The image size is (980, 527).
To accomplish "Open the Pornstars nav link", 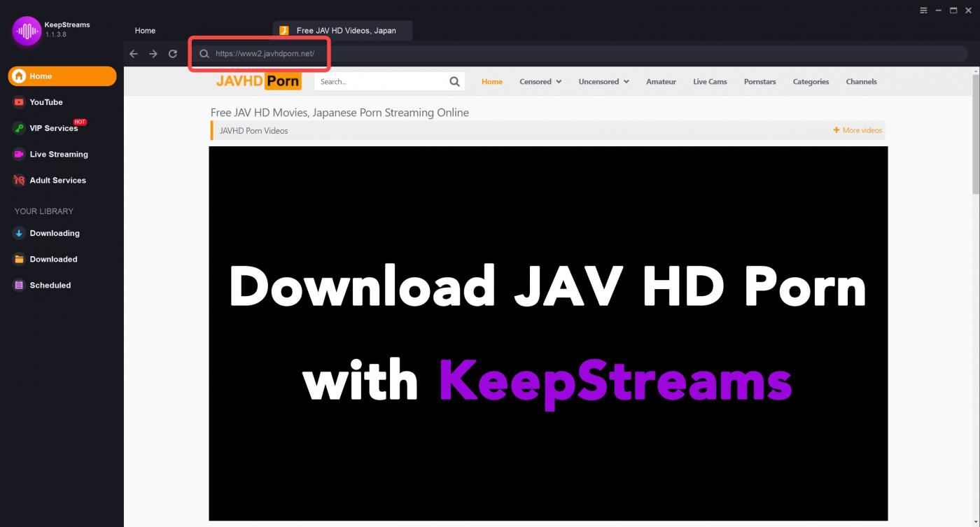I will [759, 82].
